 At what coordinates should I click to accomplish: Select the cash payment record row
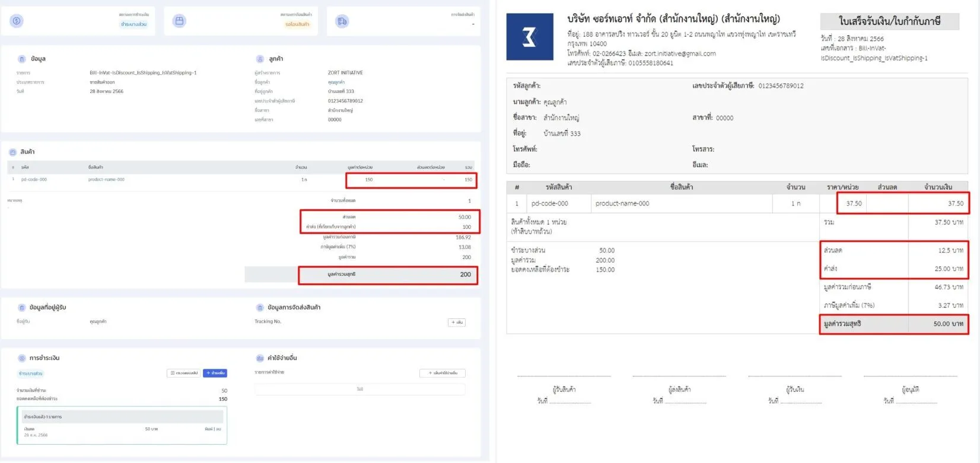[122, 429]
